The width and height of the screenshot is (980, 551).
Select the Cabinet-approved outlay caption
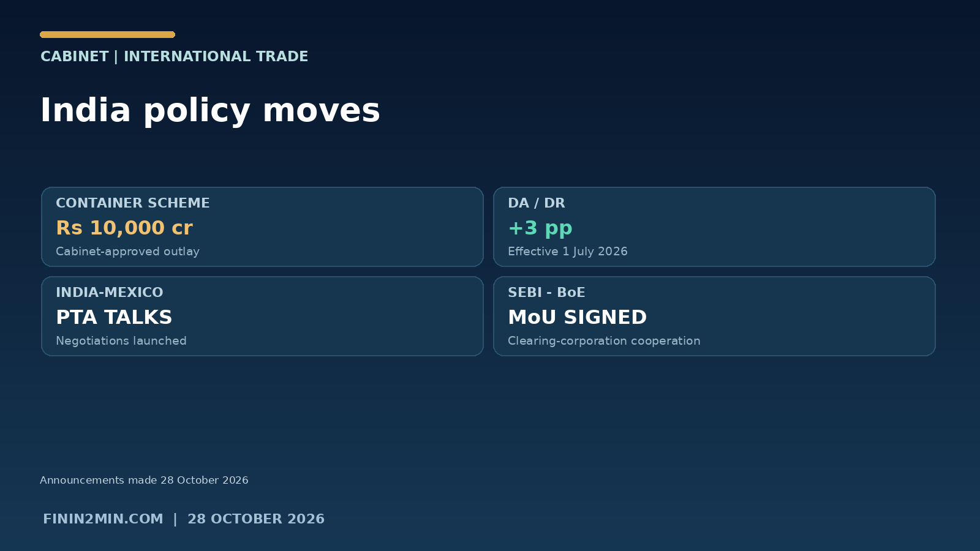click(127, 252)
